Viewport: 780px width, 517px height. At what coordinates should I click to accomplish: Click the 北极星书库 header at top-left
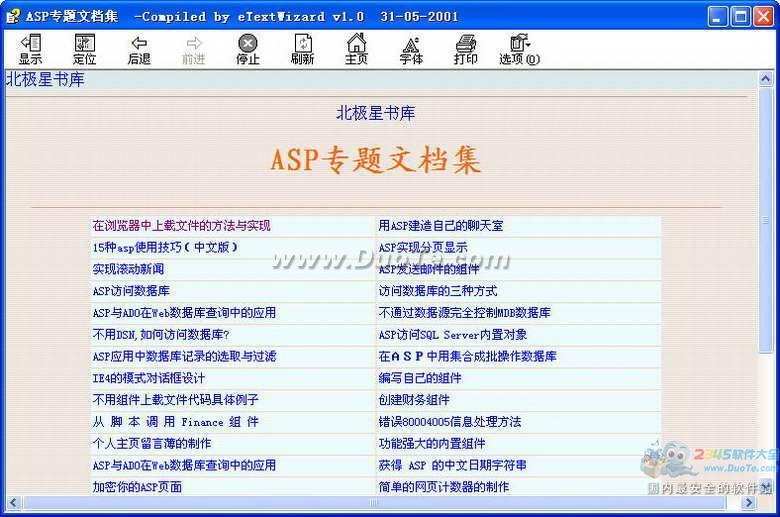pos(45,80)
